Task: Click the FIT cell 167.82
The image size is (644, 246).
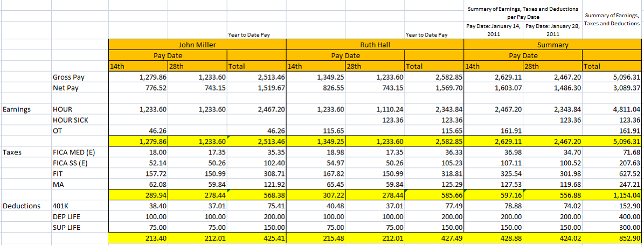Action: (315, 174)
